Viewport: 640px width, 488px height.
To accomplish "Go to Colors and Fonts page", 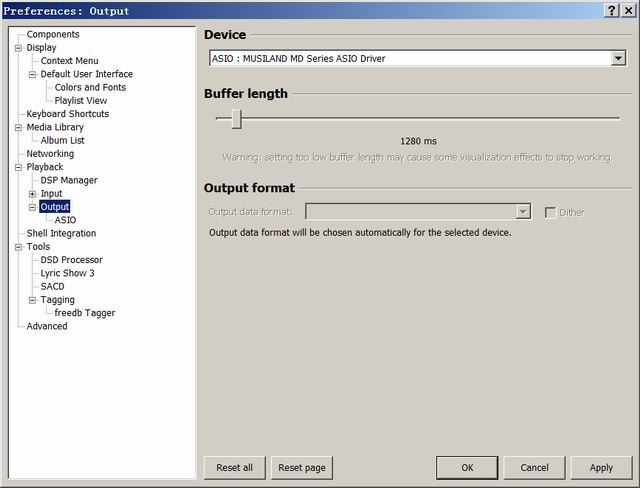I will [90, 87].
